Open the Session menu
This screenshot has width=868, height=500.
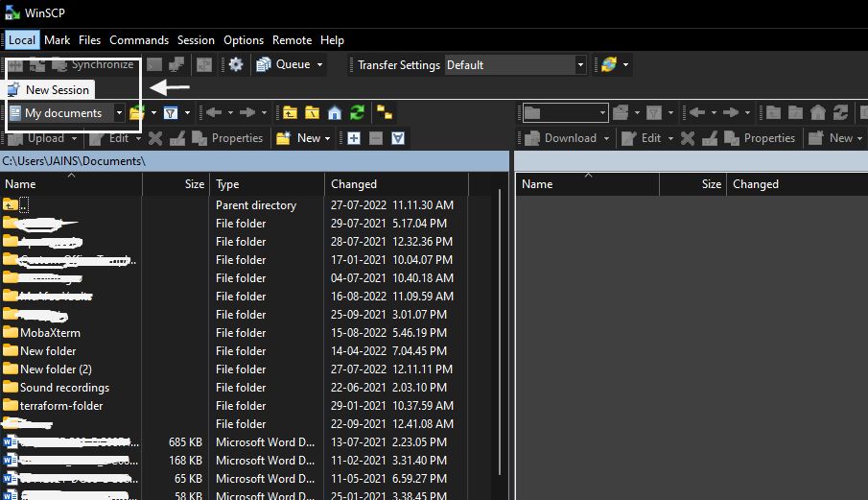(x=196, y=40)
